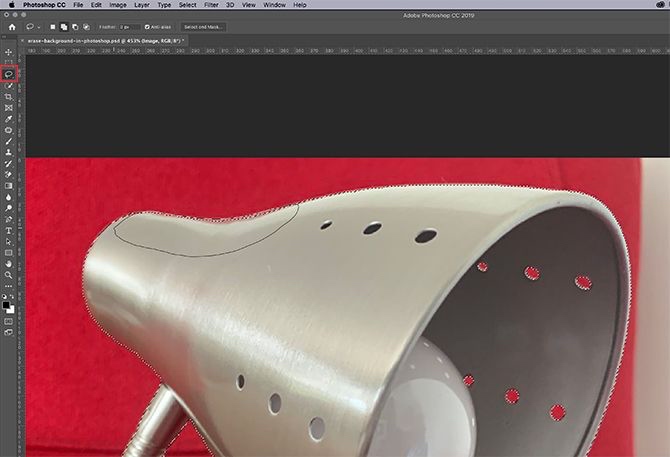Select the Zoom magnifier tool

(x=9, y=274)
